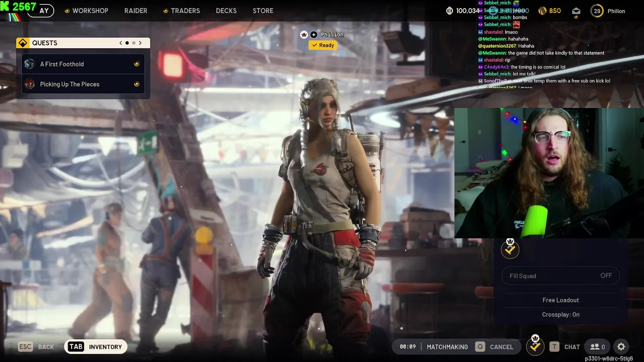This screenshot has width=644, height=362.
Task: Click the Philion profile name top right
Action: [616, 11]
